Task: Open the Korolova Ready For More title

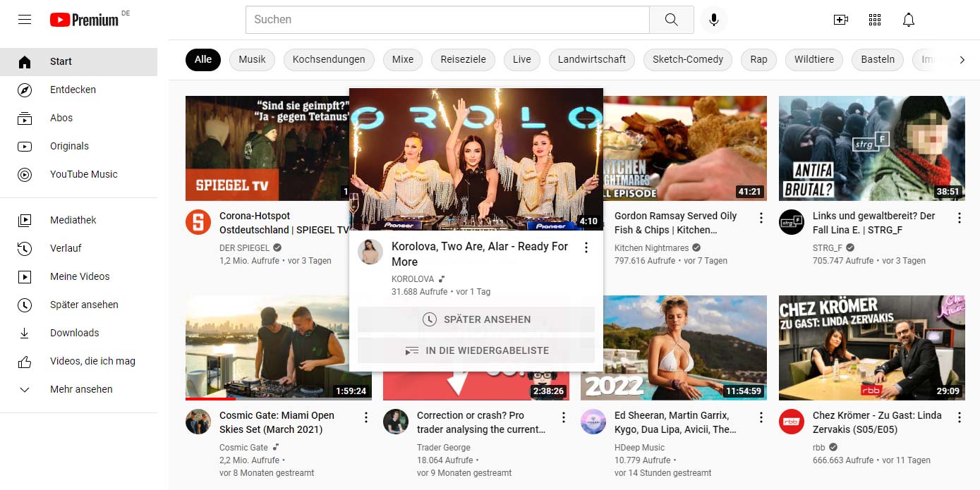Action: click(480, 254)
